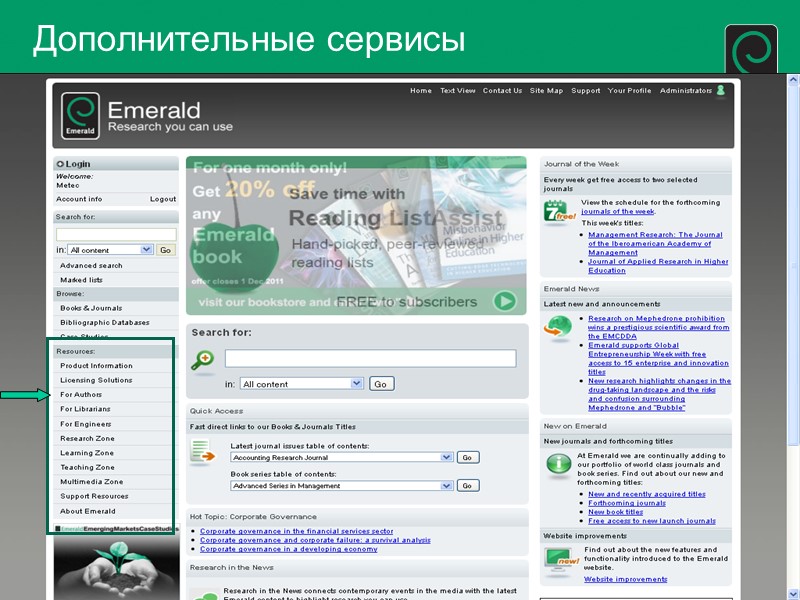The height and width of the screenshot is (600, 800).
Task: Click the Emerald swirl logo in slide corner
Action: click(x=751, y=49)
